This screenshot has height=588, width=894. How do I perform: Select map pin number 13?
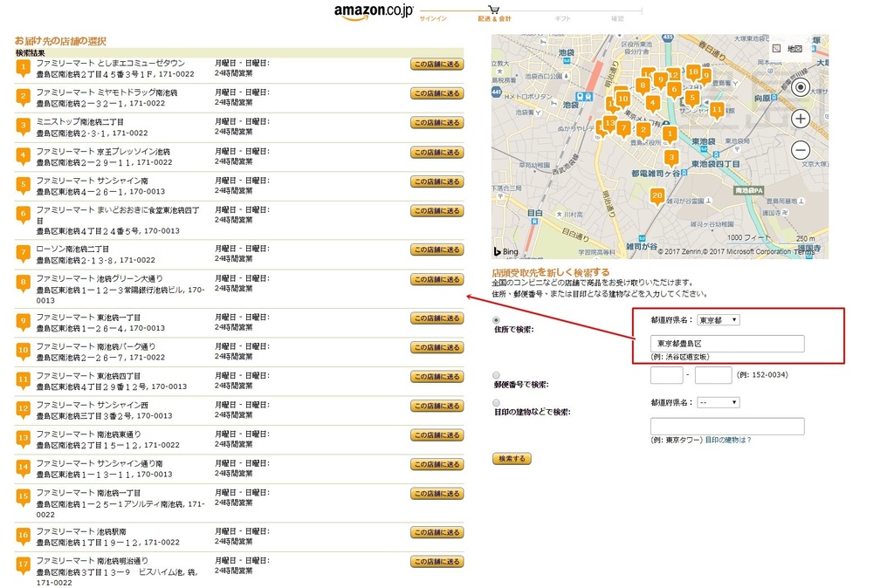click(x=609, y=123)
